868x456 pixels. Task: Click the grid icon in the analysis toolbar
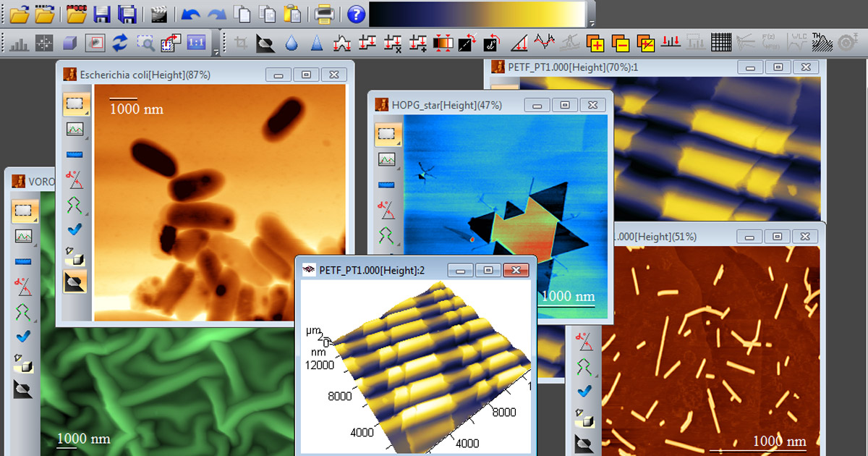pyautogui.click(x=721, y=43)
